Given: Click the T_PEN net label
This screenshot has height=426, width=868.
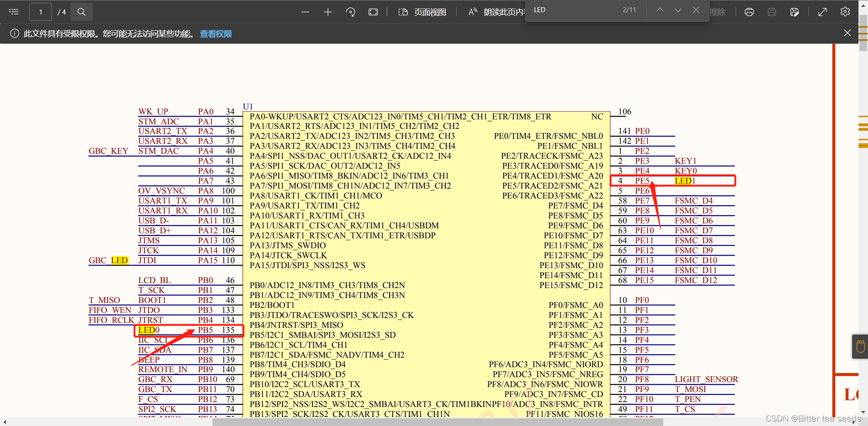Looking at the screenshot, I should click(x=688, y=399).
